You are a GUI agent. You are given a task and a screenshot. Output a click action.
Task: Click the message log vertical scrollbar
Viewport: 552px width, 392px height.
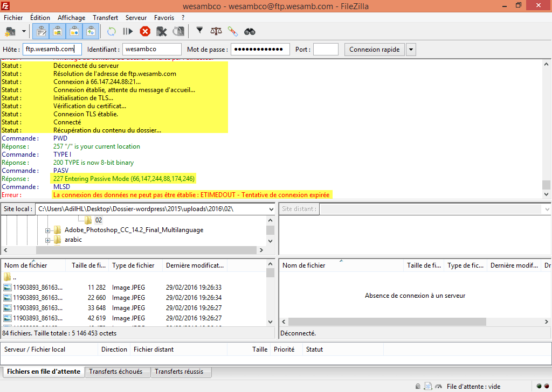(x=547, y=129)
